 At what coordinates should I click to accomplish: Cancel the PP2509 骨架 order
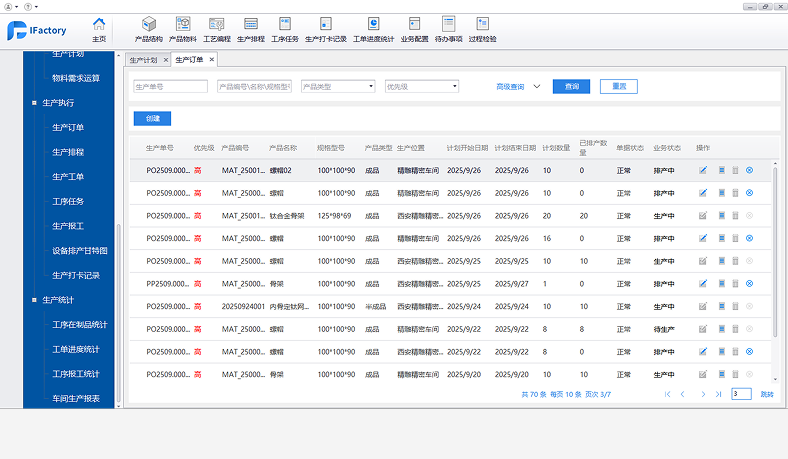749,284
